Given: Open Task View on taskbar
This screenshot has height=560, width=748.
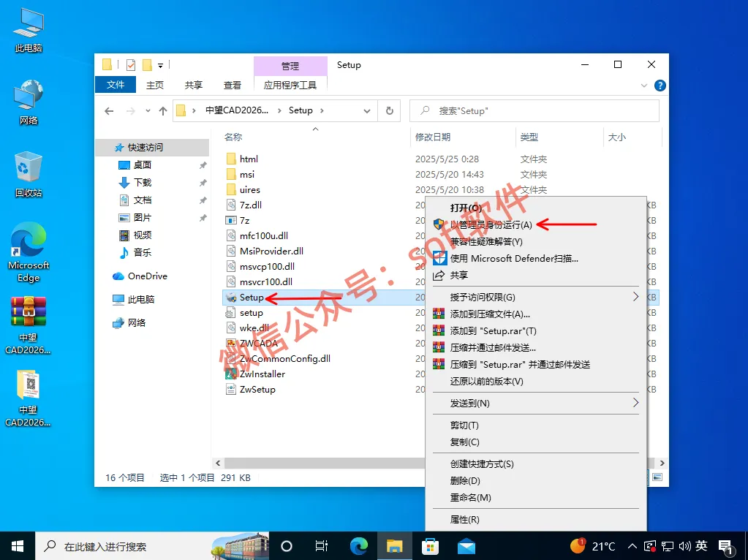Looking at the screenshot, I should point(322,545).
